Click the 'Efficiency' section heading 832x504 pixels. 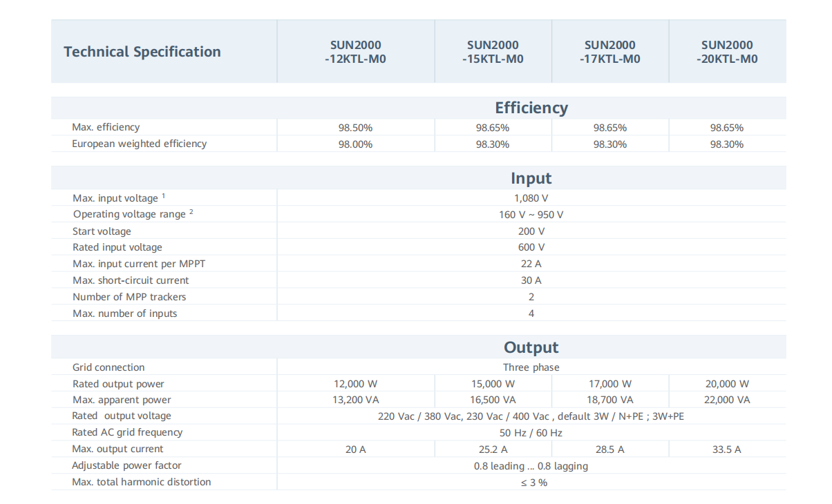tap(531, 108)
